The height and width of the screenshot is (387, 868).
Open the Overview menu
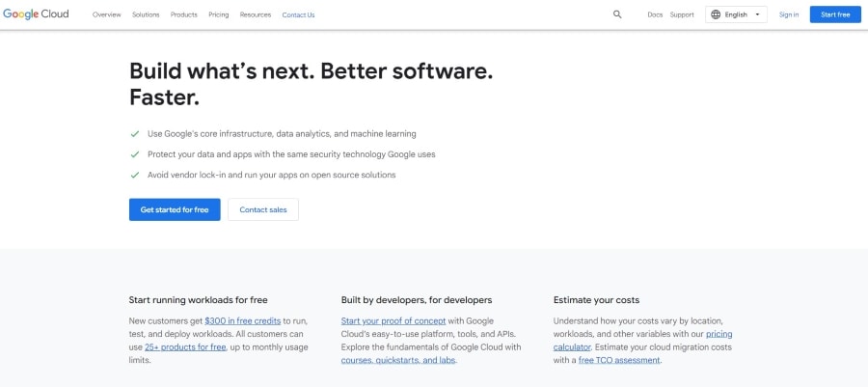tap(106, 14)
